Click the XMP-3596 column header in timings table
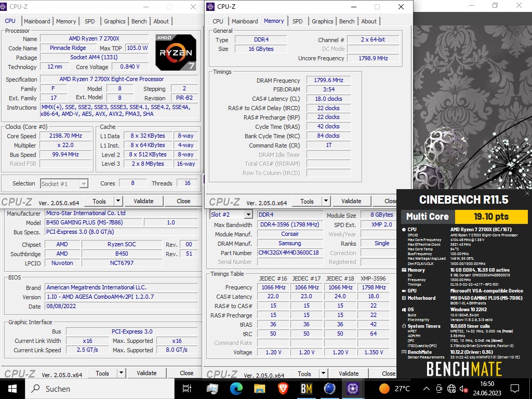 373,278
